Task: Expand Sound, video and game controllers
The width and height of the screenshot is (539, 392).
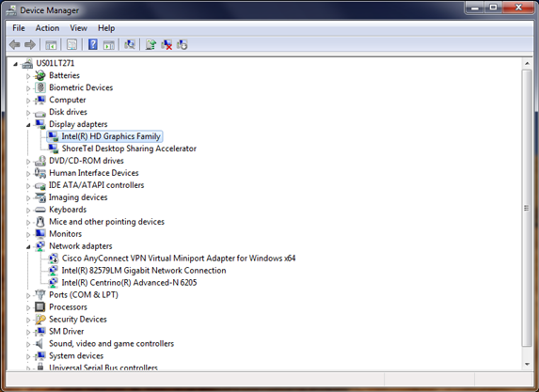Action: tap(28, 344)
